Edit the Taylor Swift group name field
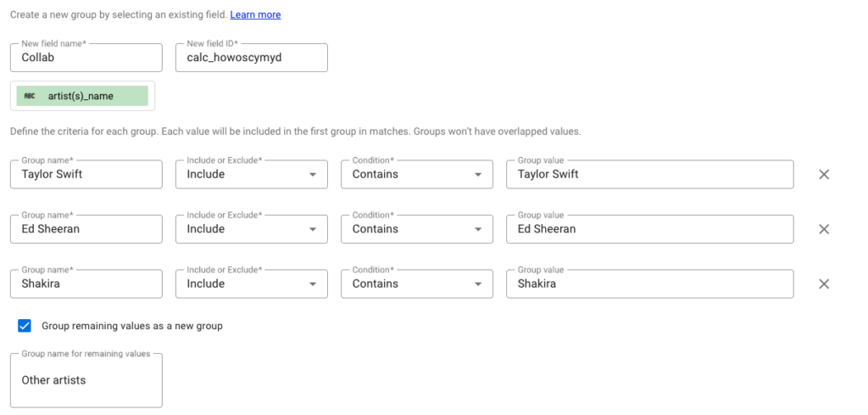The width and height of the screenshot is (868, 415). (x=86, y=174)
